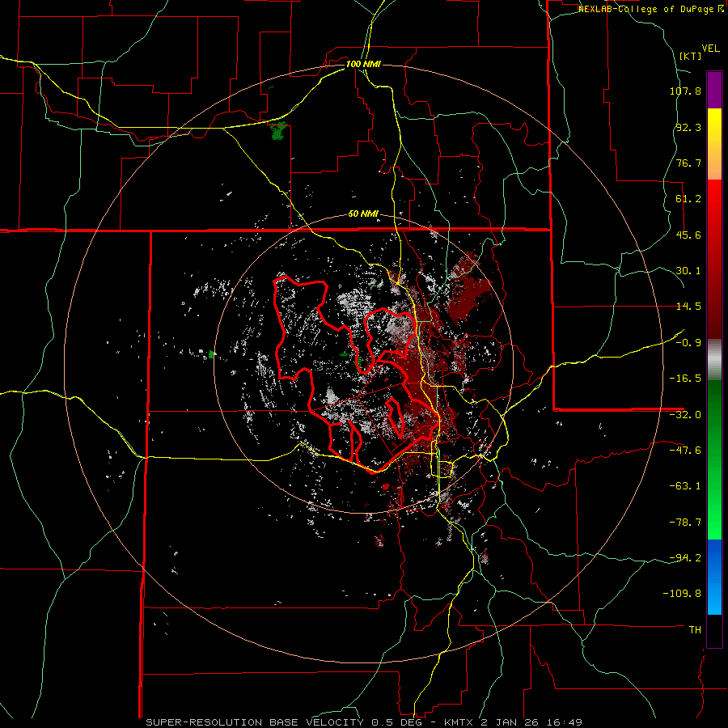Click the -0.9 velocity scale value

688,343
